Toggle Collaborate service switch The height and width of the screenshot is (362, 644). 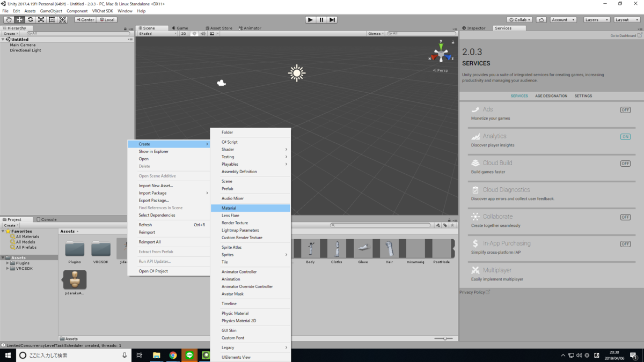tap(625, 217)
